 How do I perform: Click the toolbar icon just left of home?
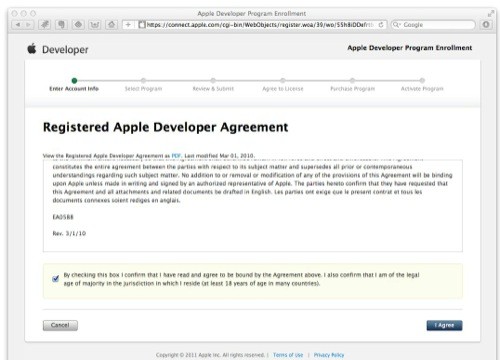click(x=95, y=25)
